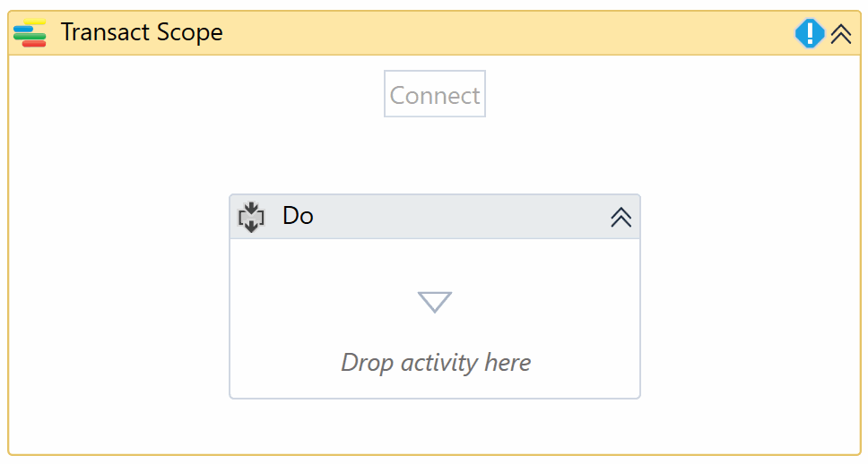Click blank area left of the Do container
Viewport: 868px width, 464px height.
[x=117, y=296]
